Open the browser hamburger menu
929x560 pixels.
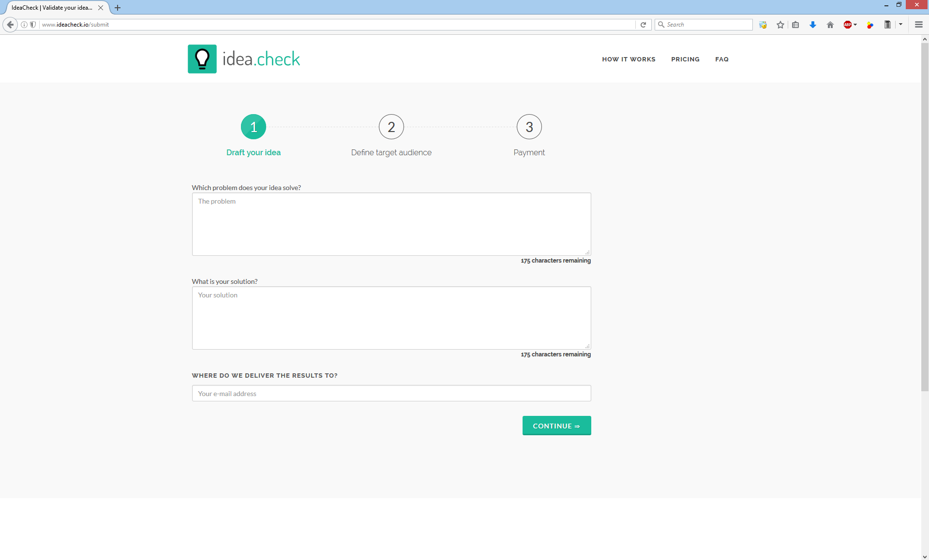[x=918, y=24]
